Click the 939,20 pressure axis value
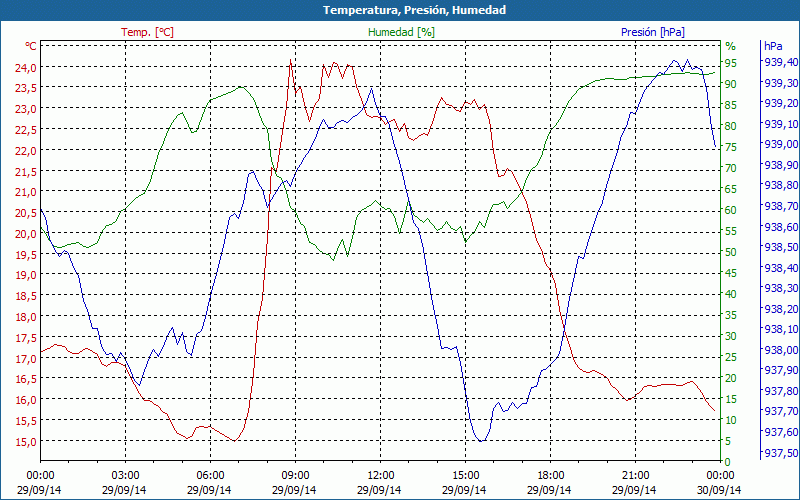This screenshot has height=500, width=800. [x=781, y=103]
